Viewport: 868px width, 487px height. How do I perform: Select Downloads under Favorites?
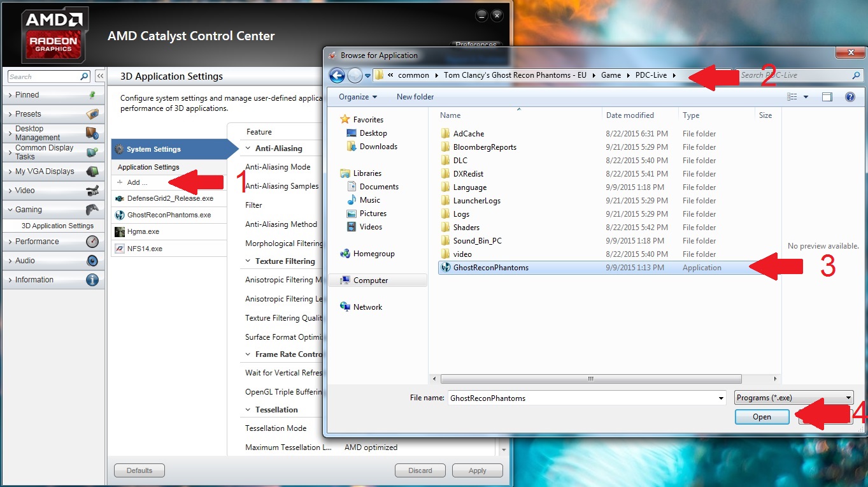click(378, 147)
